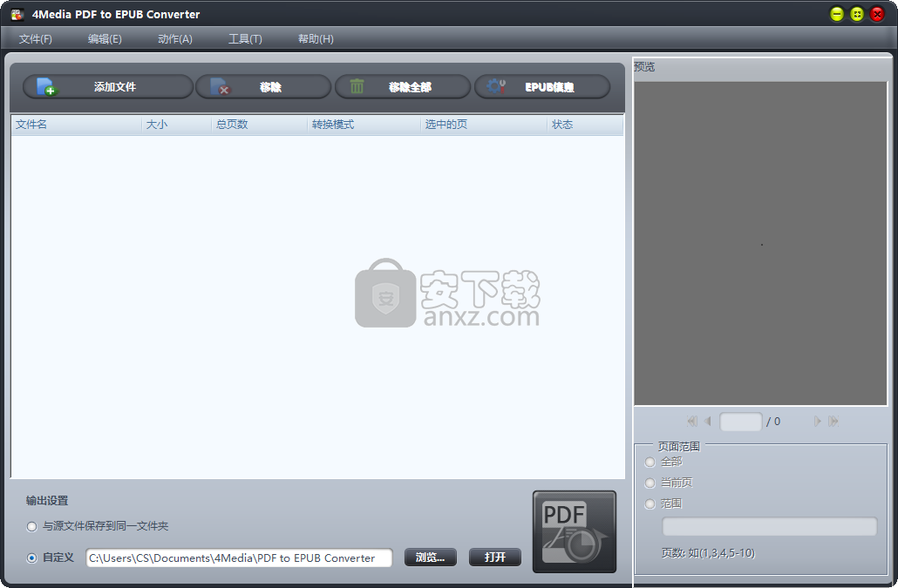
Task: Select the 全部 page range radio
Action: click(650, 462)
